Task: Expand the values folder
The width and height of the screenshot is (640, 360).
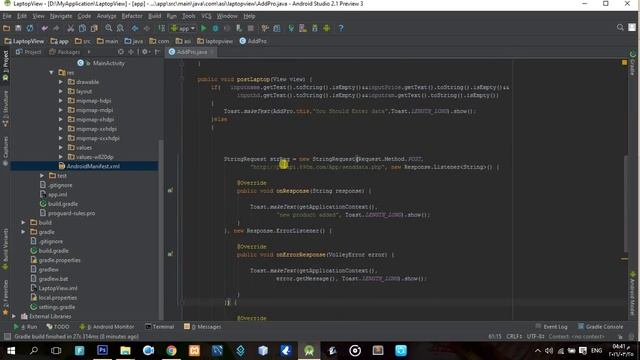Action: pos(61,147)
